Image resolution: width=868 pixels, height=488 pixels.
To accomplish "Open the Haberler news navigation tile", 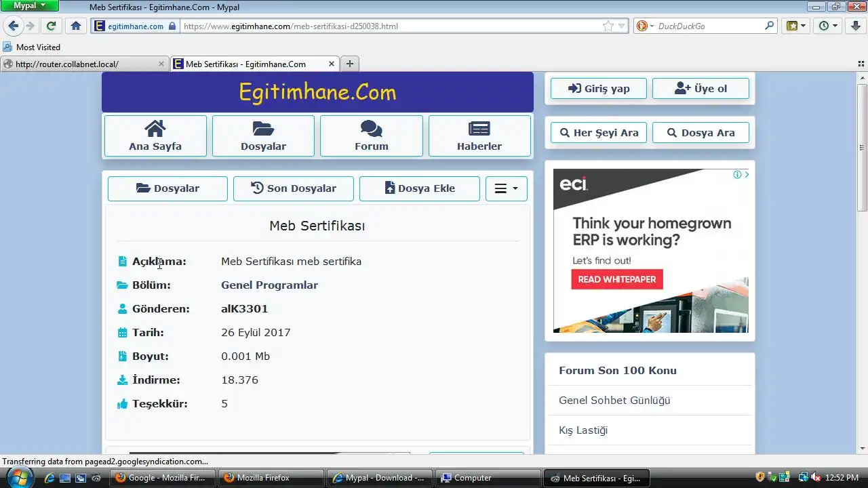I will [x=479, y=136].
